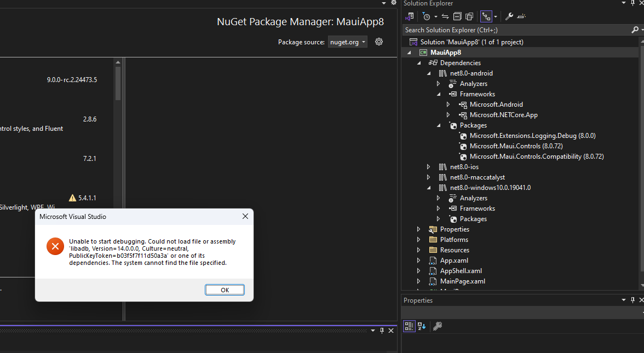The width and height of the screenshot is (644, 353).
Task: Select the AppShell.xaml file
Action: point(461,271)
